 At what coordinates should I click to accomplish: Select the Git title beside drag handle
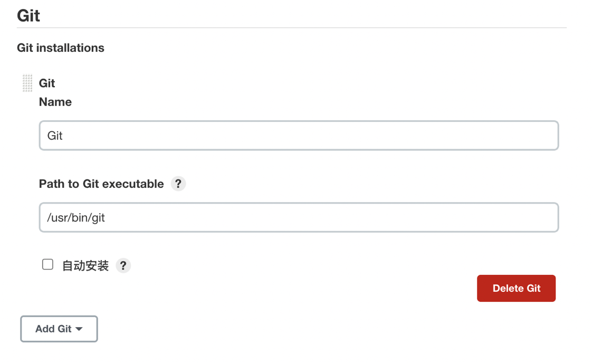click(x=47, y=83)
